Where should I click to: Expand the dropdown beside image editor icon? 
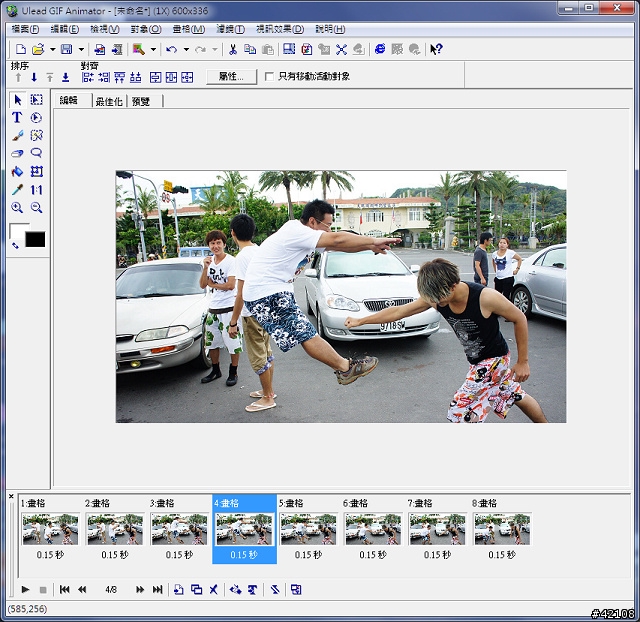[153, 49]
